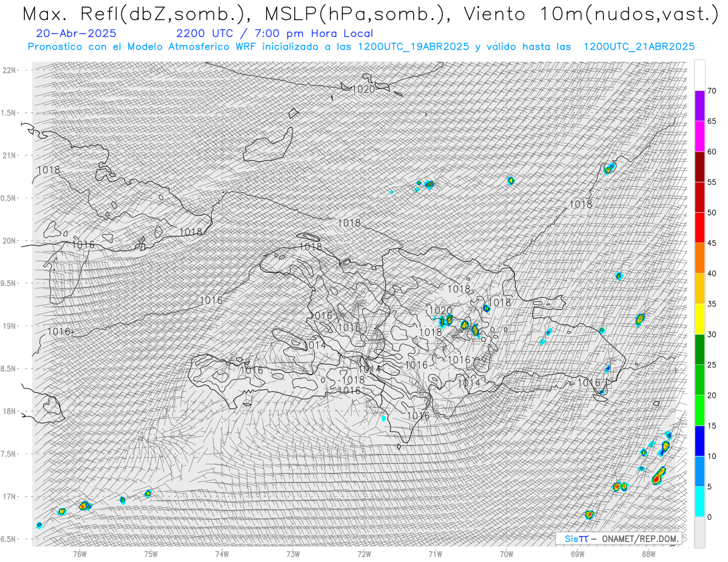
Task: Pick the dark green 25–30 dBZ legend band
Action: pos(699,350)
